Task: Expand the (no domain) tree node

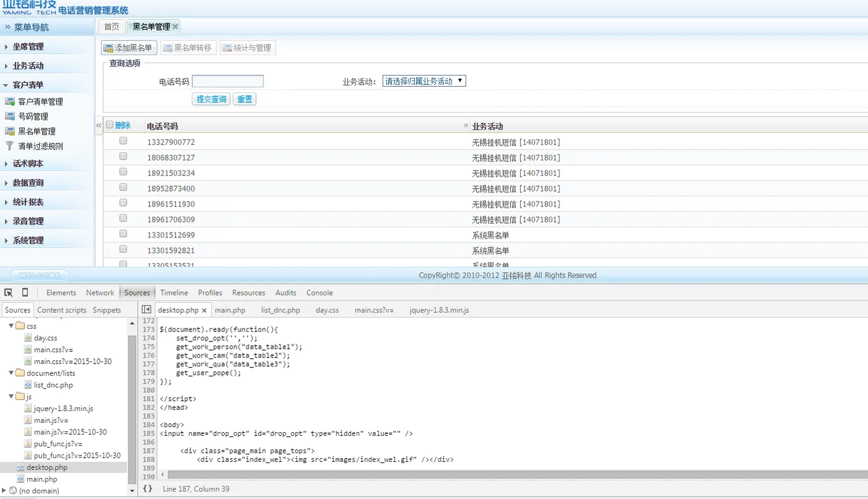Action: tap(4, 491)
